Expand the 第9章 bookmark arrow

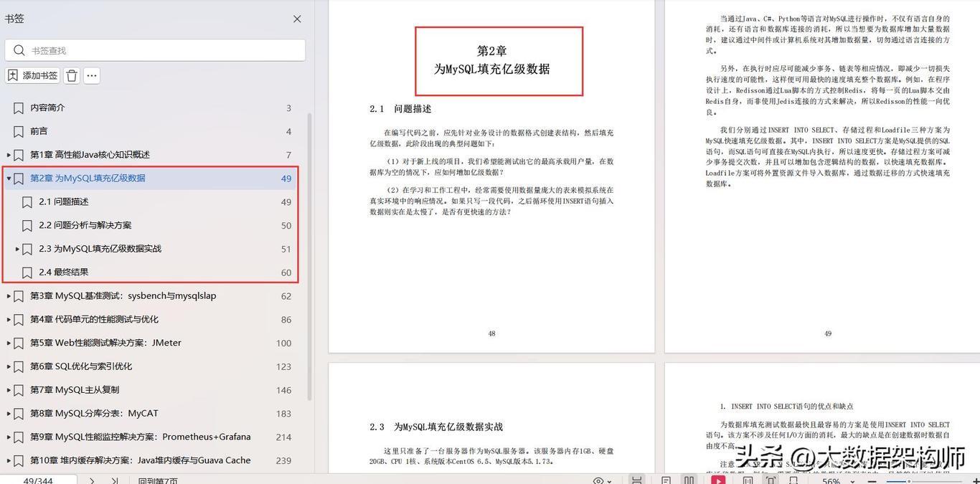pos(9,437)
